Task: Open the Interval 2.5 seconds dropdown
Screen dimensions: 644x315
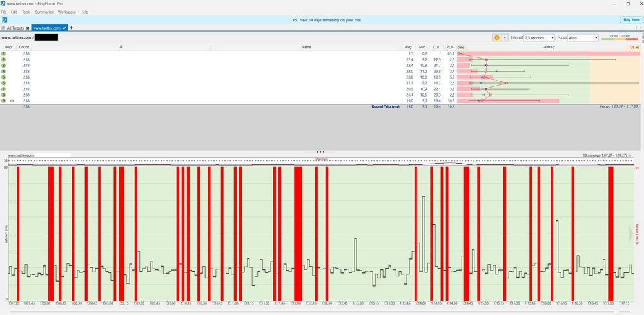Action: click(x=540, y=38)
